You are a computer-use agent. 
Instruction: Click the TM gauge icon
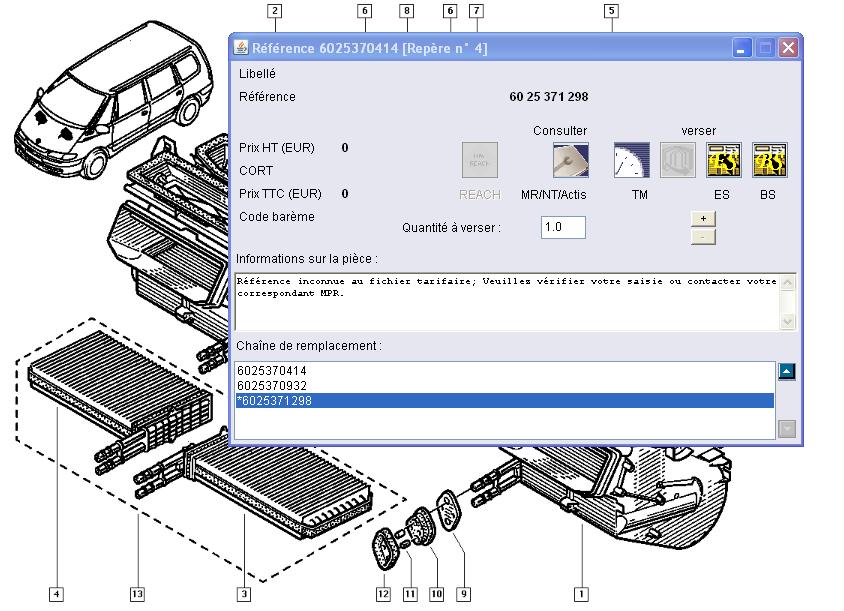click(x=631, y=160)
